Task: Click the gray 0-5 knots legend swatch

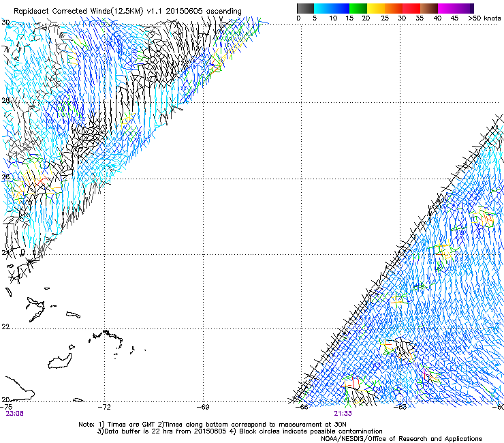Action: (305, 8)
